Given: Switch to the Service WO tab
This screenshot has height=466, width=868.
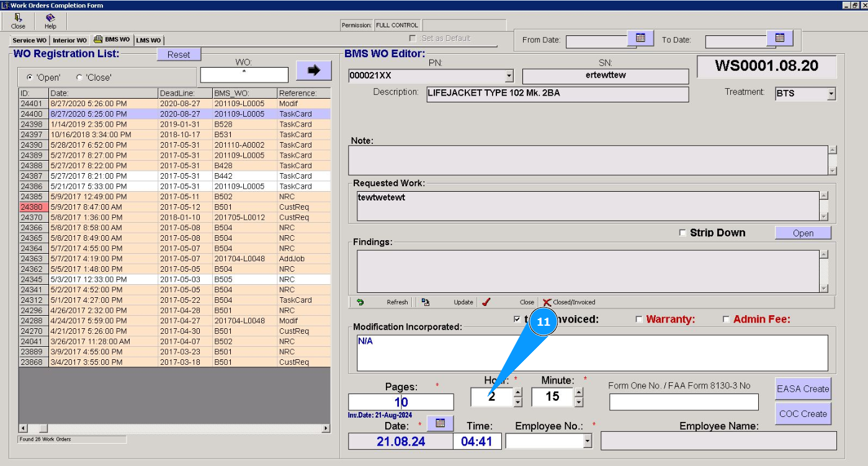Looking at the screenshot, I should (29, 40).
